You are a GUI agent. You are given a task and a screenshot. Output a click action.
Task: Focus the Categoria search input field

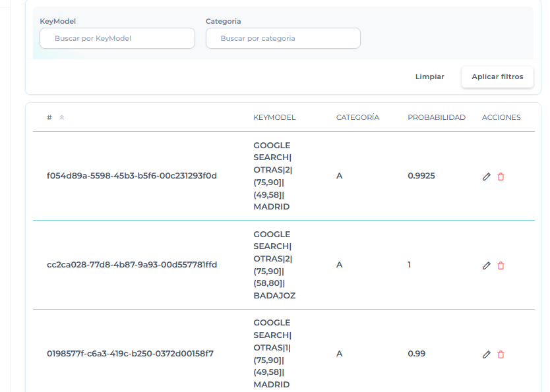click(283, 38)
